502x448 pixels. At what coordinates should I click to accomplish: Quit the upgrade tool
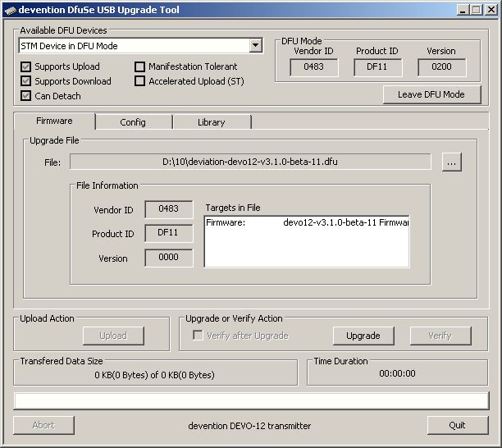click(x=458, y=425)
